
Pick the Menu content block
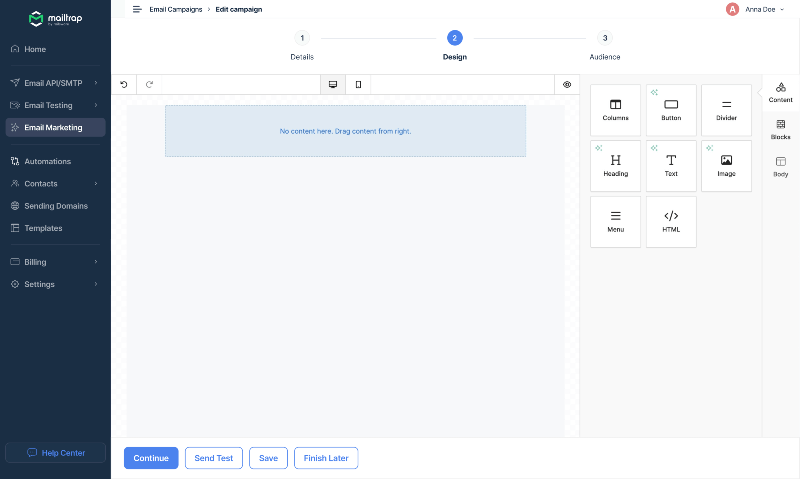(x=615, y=221)
